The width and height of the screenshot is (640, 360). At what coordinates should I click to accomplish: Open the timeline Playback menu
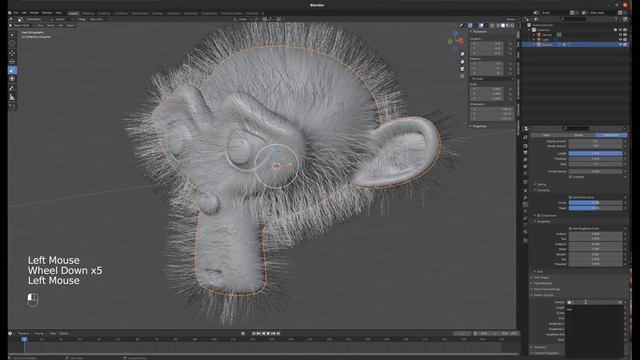[23, 333]
